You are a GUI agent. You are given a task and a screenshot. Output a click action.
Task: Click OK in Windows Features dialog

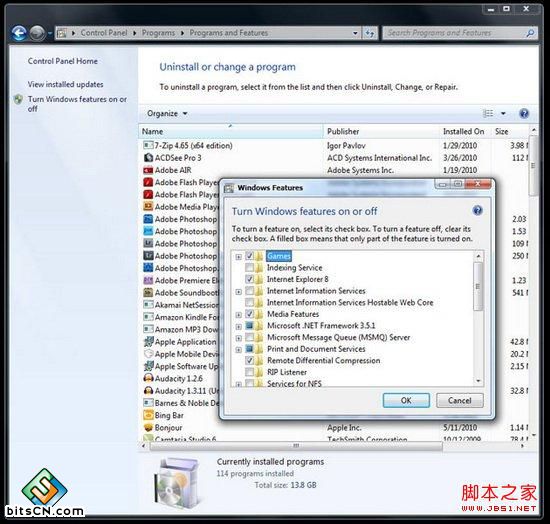pos(406,400)
